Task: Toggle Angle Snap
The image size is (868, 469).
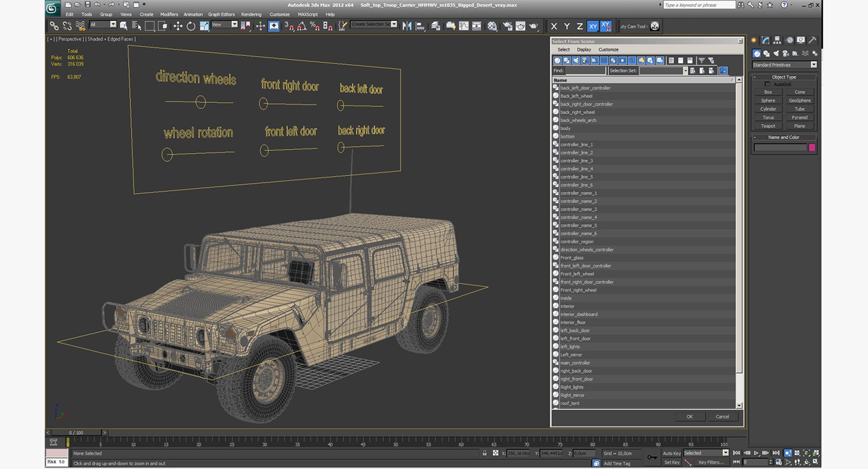Action: point(302,26)
